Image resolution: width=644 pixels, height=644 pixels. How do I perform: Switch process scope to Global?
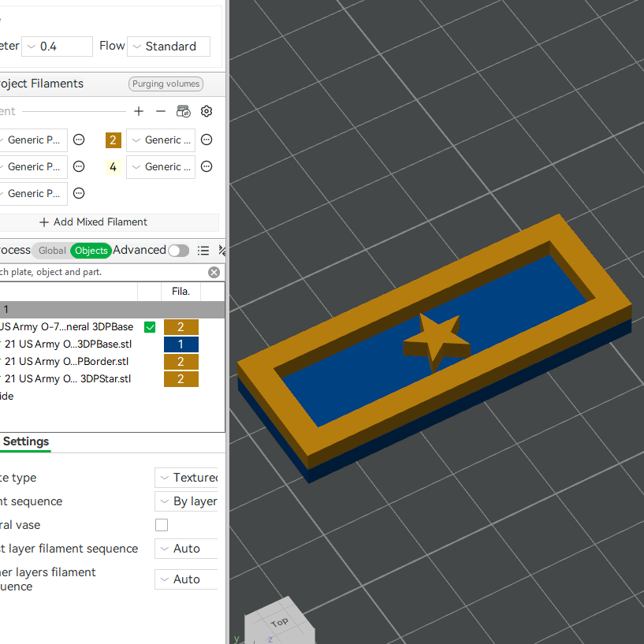(x=52, y=251)
